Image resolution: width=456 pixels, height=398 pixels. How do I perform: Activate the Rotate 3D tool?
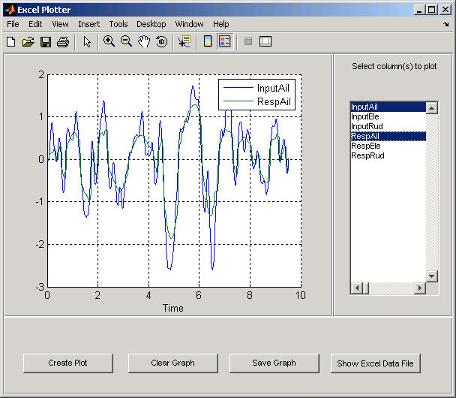pyautogui.click(x=162, y=42)
